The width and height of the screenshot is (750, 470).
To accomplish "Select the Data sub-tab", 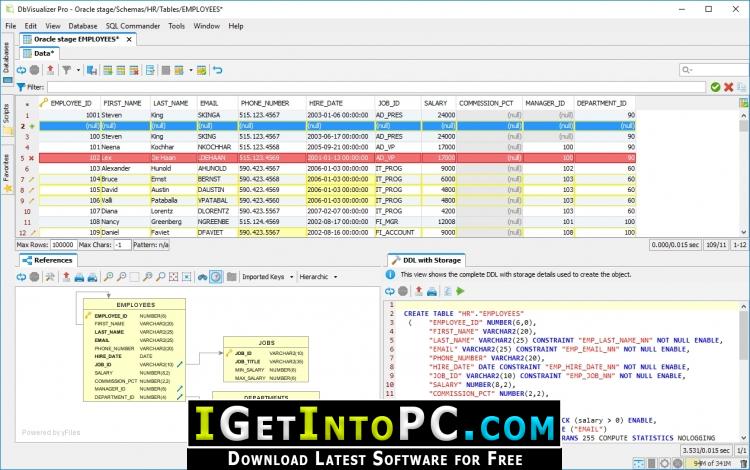I will point(39,53).
